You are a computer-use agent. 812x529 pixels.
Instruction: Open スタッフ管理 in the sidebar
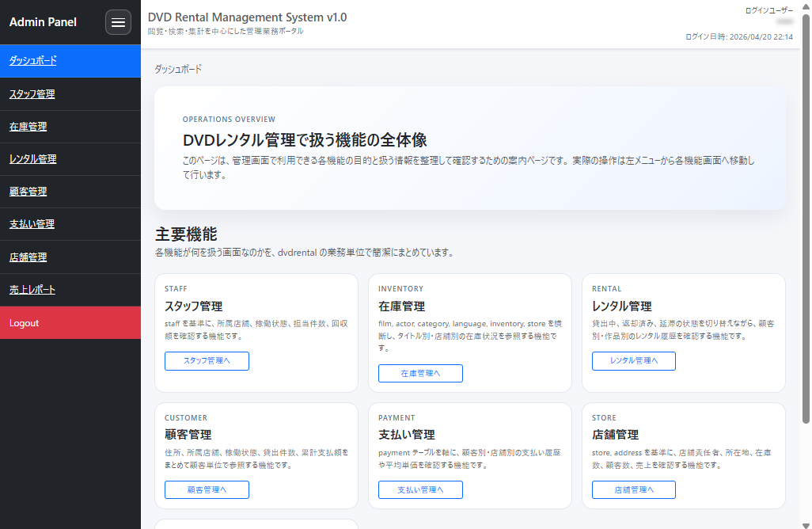(x=70, y=94)
